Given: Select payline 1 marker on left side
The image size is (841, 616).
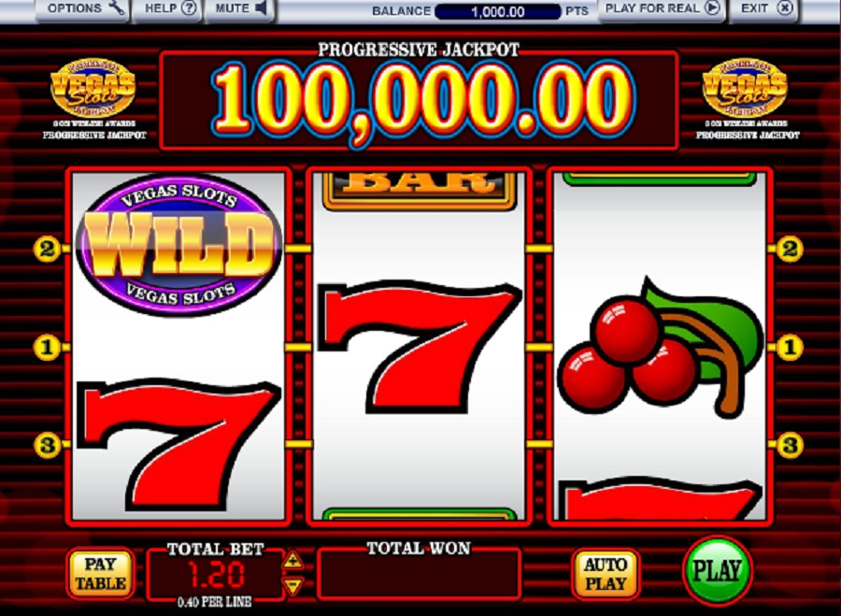Looking at the screenshot, I should pos(48,347).
